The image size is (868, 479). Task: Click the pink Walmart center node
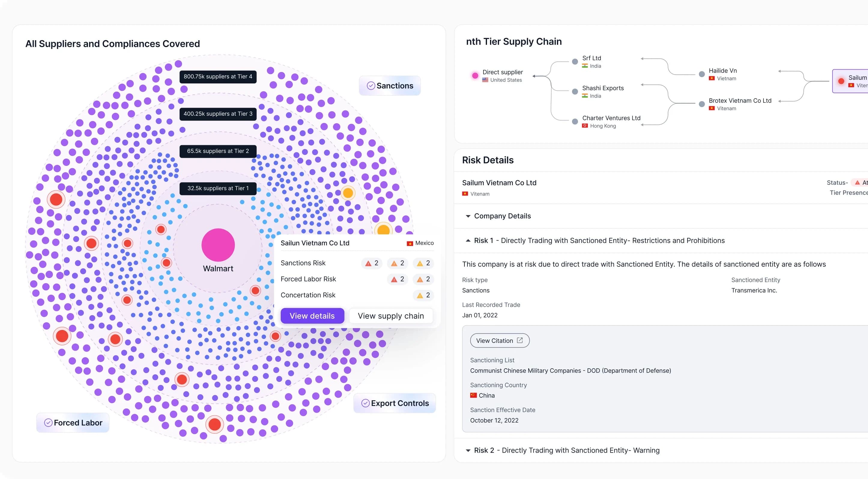[x=218, y=245]
